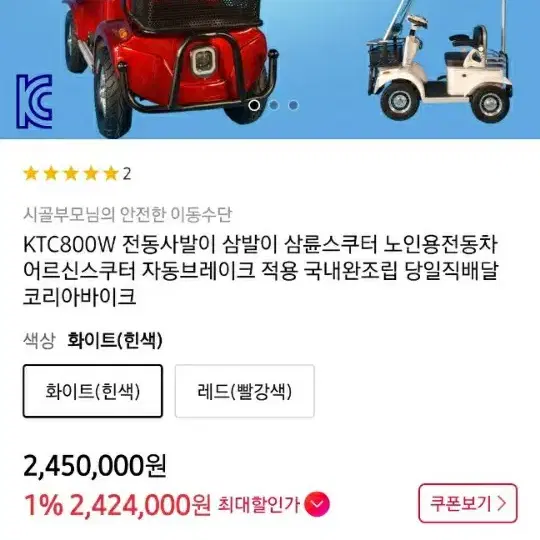Open the 쿠폰보기 coupon button

click(468, 503)
